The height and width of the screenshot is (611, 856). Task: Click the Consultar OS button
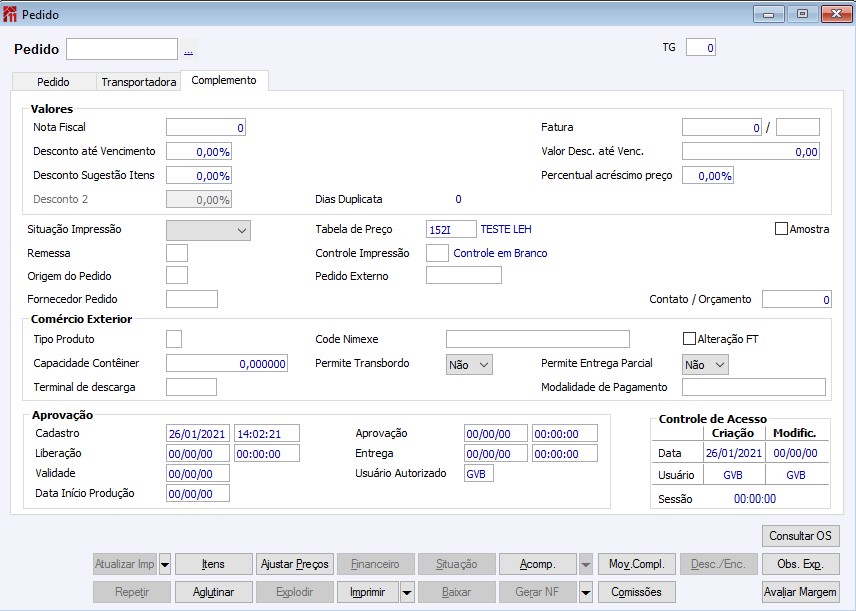[x=800, y=536]
